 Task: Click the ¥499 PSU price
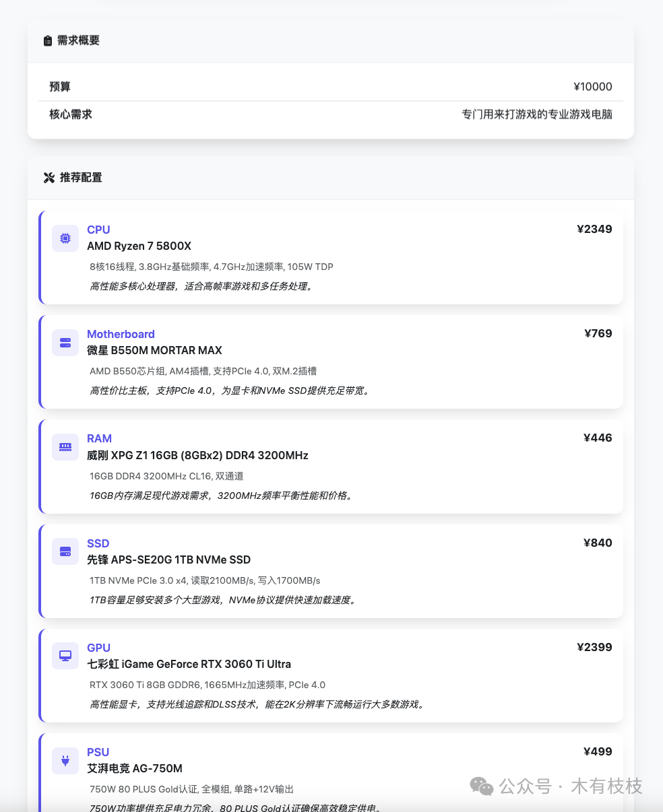598,751
